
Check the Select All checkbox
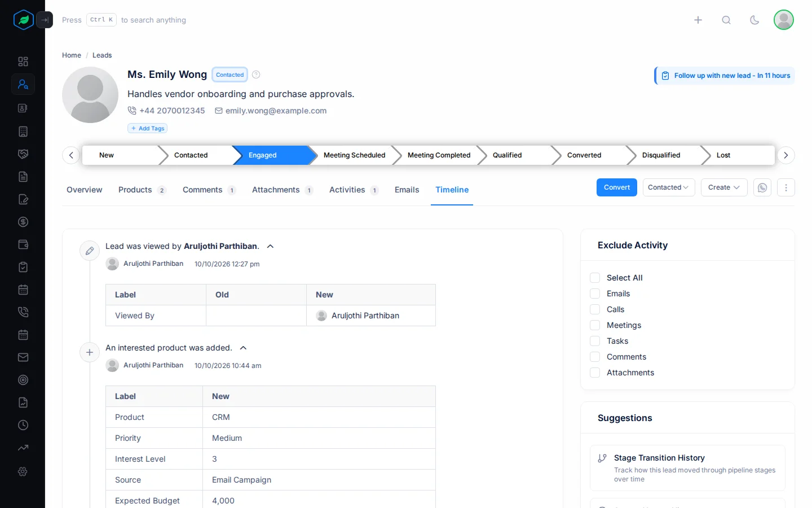coord(595,278)
